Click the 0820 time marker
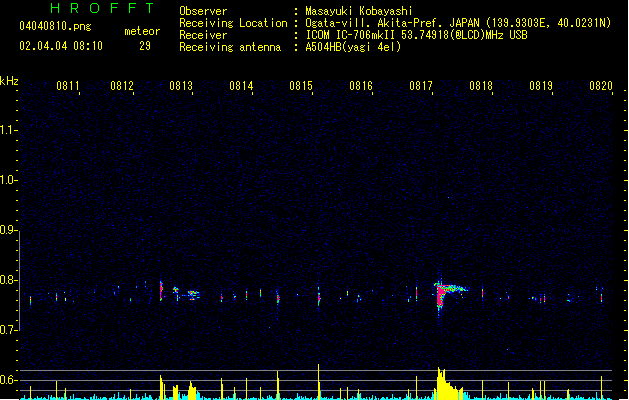 (x=601, y=86)
